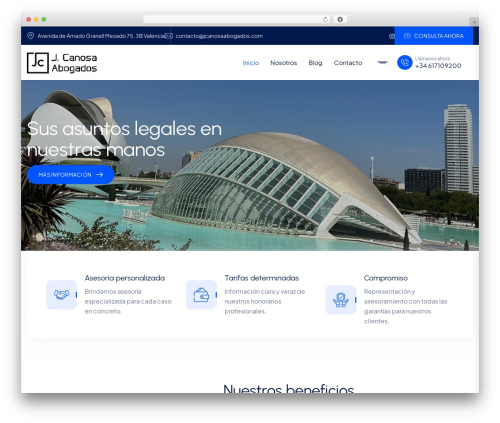Click the hero headline Sus asuntos legales

(x=124, y=139)
